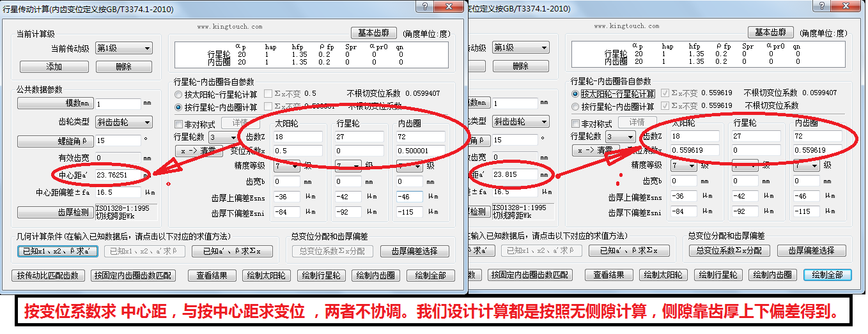This screenshot has width=868, height=334.
Task: Click x -> 清零 button in left window
Action: (199, 151)
